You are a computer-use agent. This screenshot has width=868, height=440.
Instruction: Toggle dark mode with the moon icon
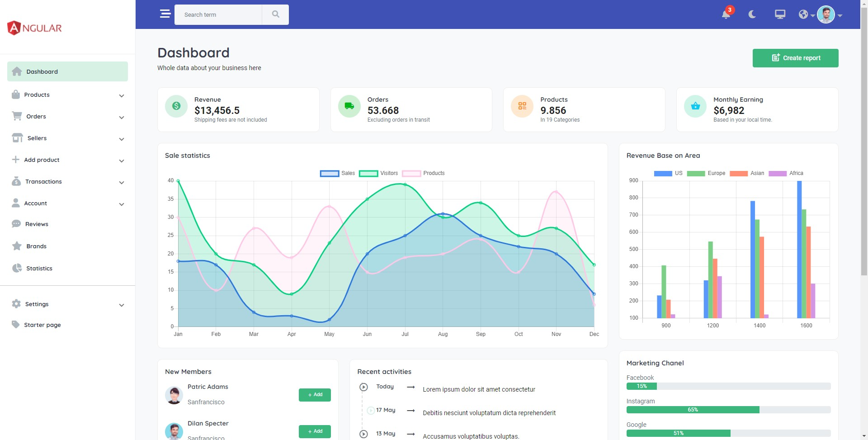pyautogui.click(x=752, y=14)
